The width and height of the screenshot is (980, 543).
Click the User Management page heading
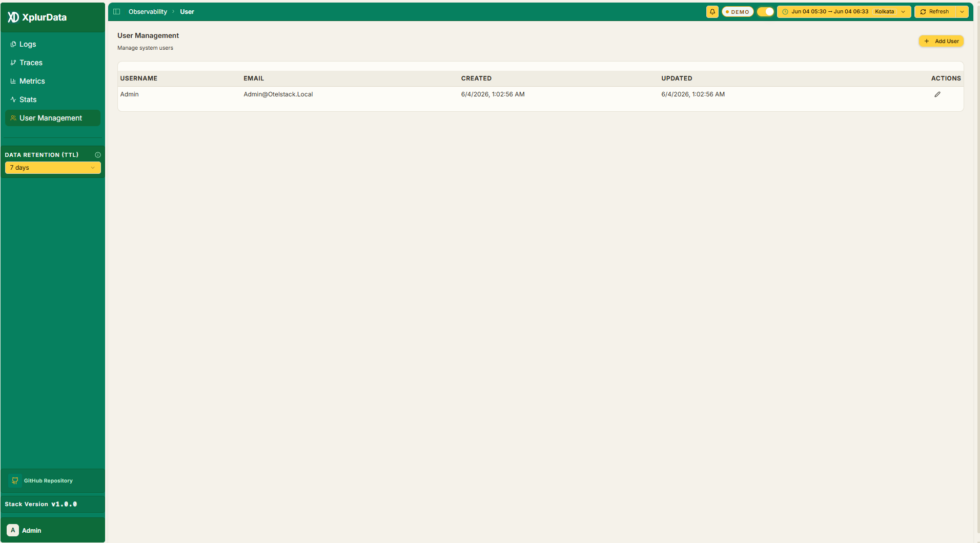148,35
